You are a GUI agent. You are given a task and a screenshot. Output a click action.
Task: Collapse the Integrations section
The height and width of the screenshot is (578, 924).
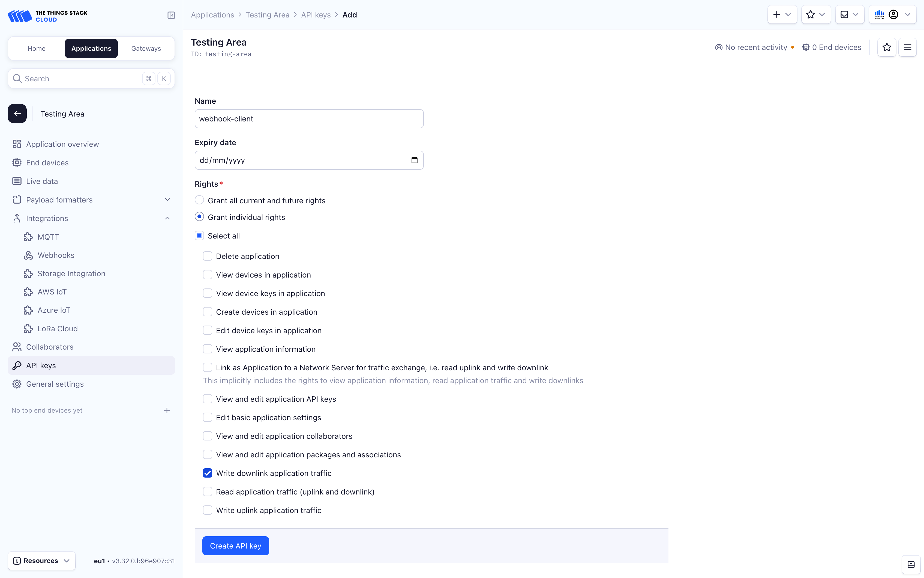click(167, 218)
